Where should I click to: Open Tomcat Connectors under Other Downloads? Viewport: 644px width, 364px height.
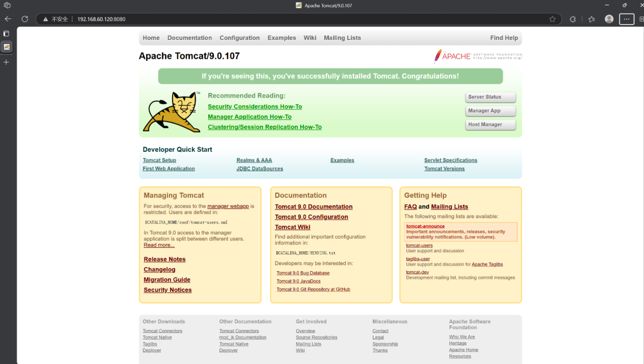pyautogui.click(x=162, y=331)
